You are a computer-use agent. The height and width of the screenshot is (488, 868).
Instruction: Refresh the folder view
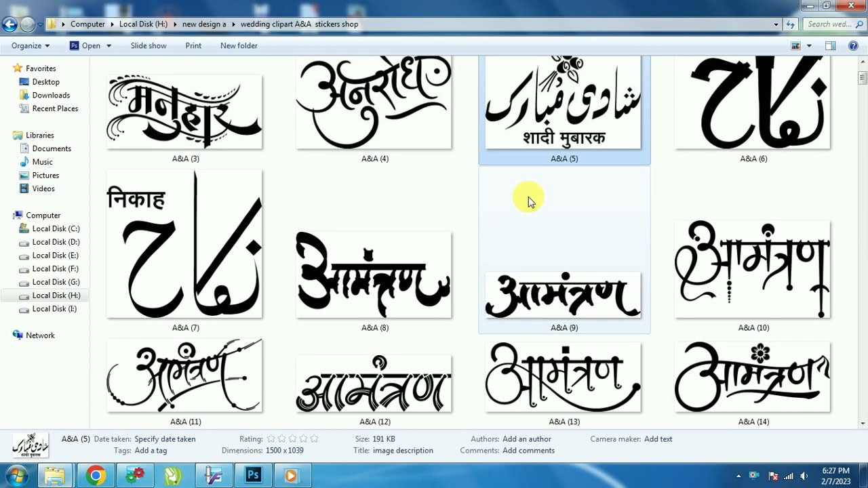click(791, 24)
